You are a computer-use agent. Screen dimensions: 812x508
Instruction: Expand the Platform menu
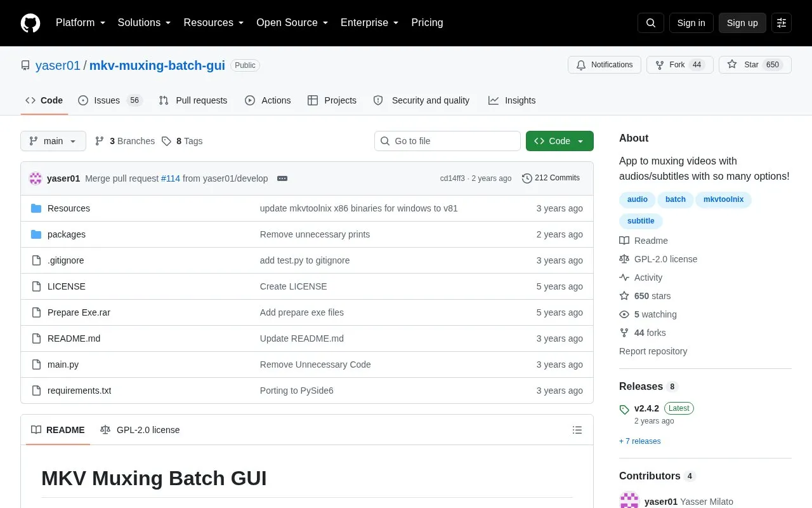(x=81, y=23)
